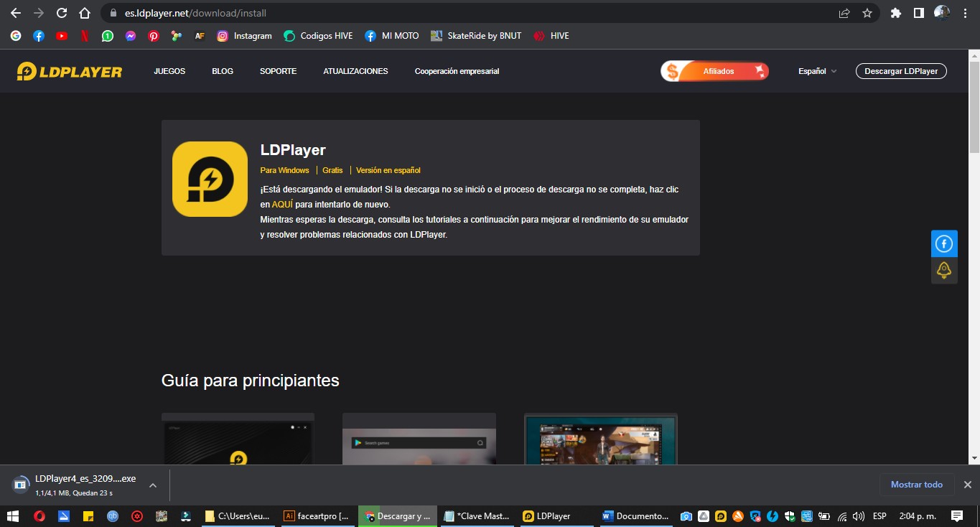Open the BLOG menu item

(223, 71)
